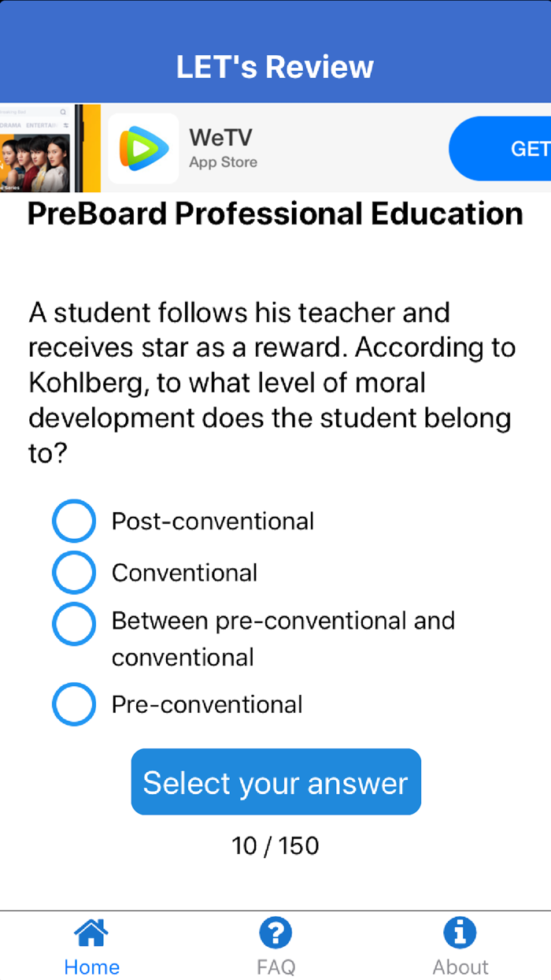Choose the Conventional radio button

tap(73, 573)
